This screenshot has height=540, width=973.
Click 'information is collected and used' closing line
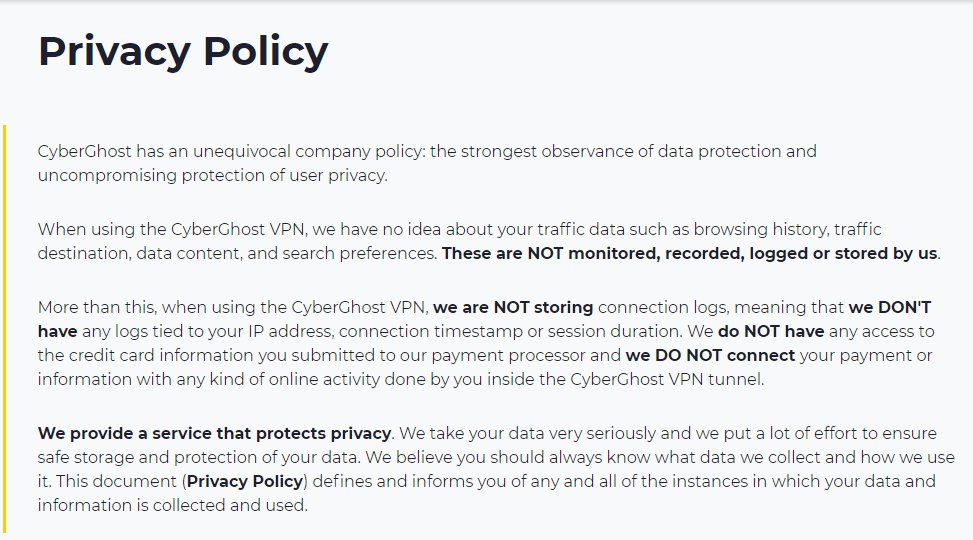[173, 505]
